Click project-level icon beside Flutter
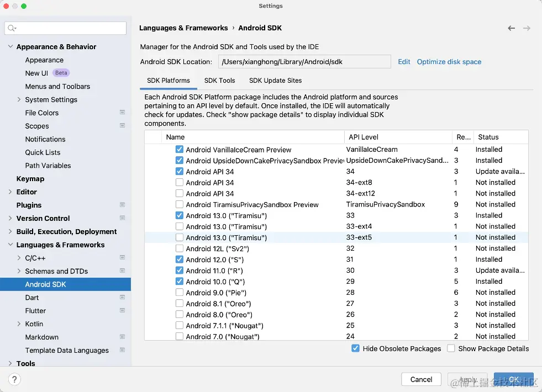 [x=122, y=310]
